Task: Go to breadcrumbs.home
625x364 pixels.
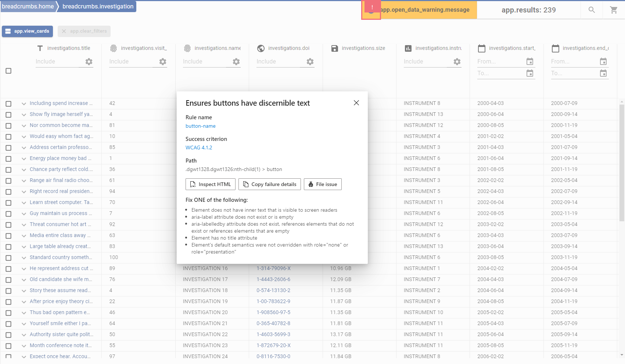Action: (x=28, y=6)
